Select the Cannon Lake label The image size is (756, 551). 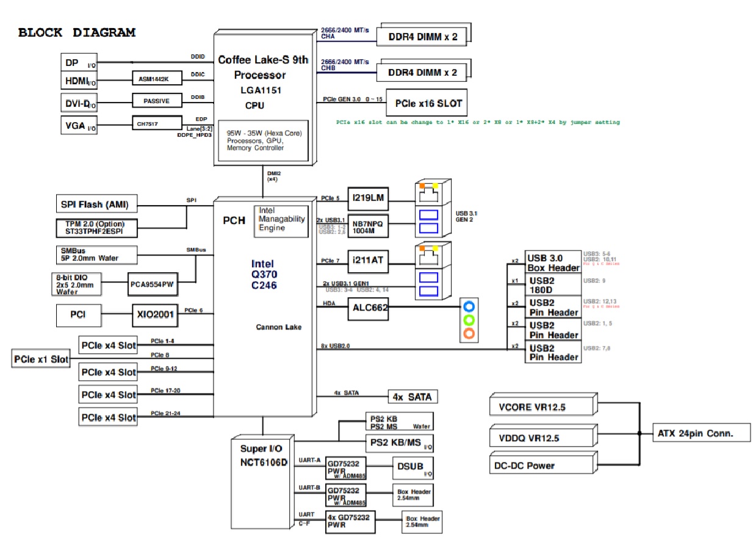(x=278, y=328)
